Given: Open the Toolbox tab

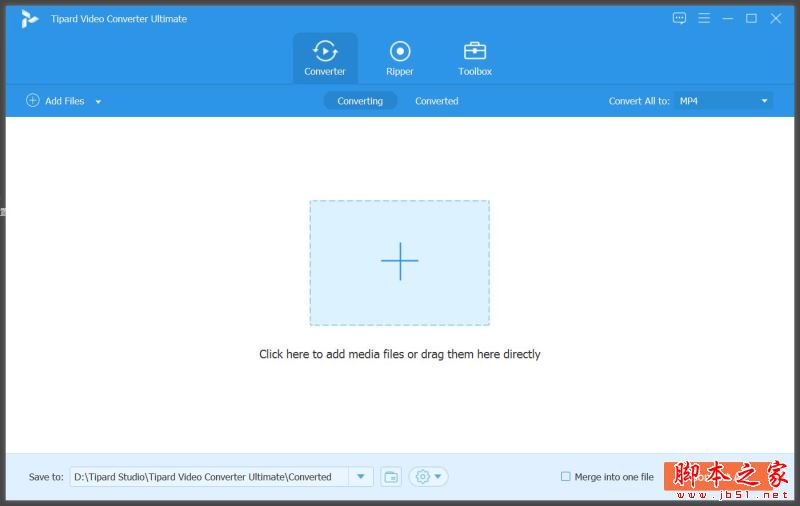Looking at the screenshot, I should click(474, 58).
